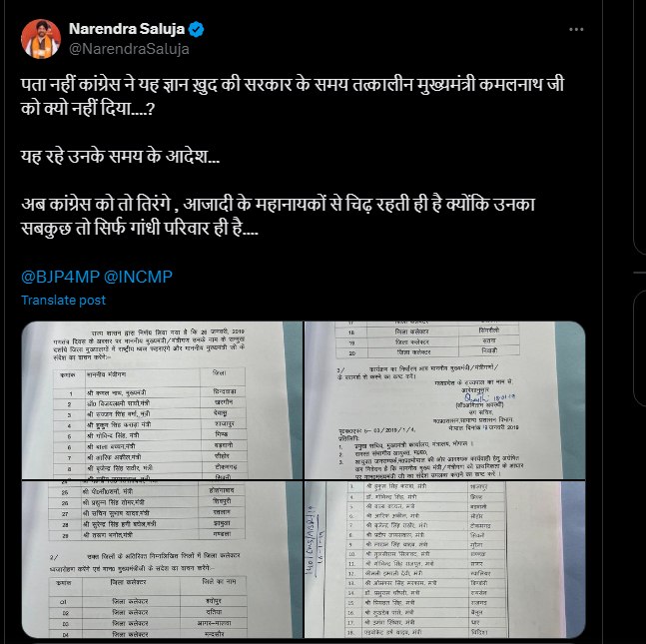646x644 pixels.
Task: Open the three-dot more options menu
Action: (576, 29)
